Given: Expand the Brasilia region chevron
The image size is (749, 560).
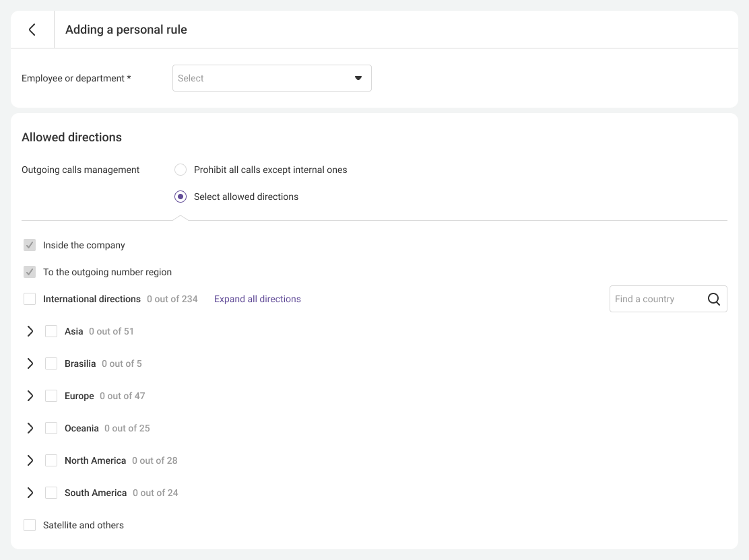Looking at the screenshot, I should click(x=30, y=363).
